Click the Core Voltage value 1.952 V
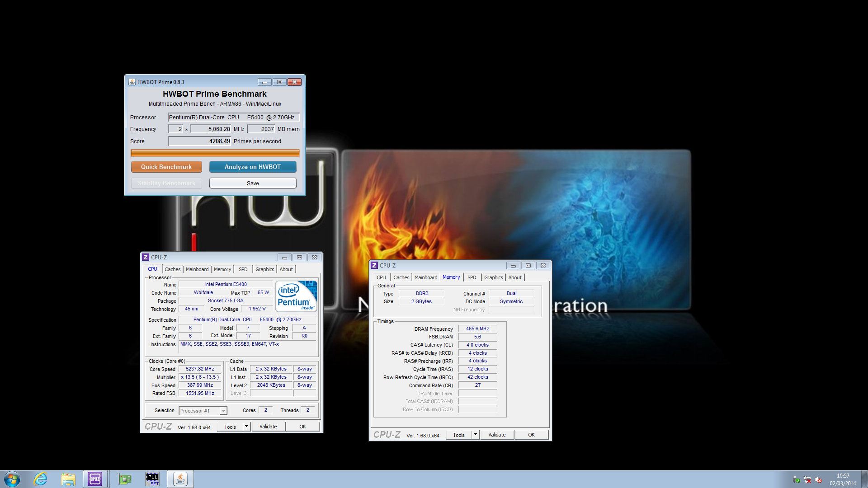Viewport: 868px width, 488px height. [x=257, y=309]
